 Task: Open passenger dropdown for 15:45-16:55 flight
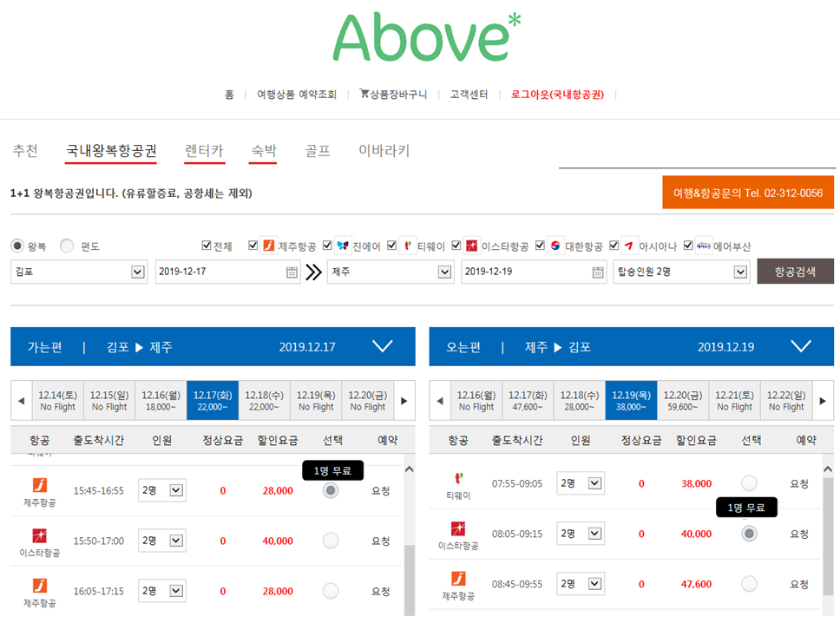(x=161, y=490)
